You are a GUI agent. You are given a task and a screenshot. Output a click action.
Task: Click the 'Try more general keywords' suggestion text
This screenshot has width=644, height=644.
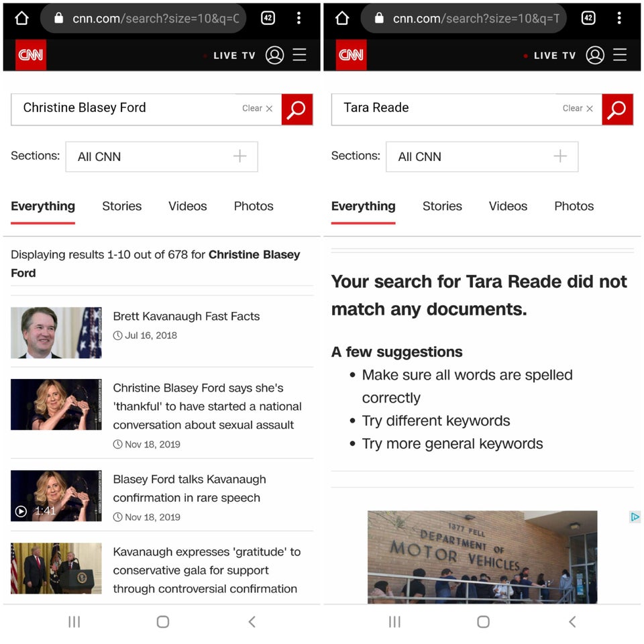click(452, 444)
